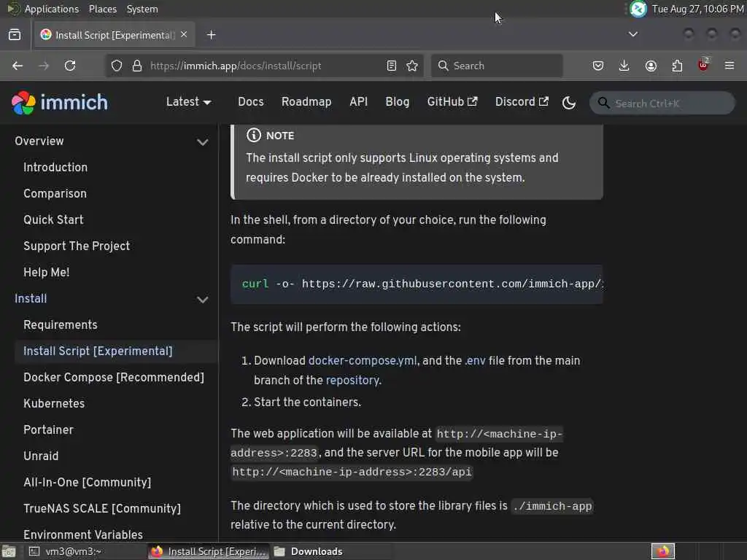Open the GitHub external link
The image size is (747, 560).
click(x=452, y=102)
